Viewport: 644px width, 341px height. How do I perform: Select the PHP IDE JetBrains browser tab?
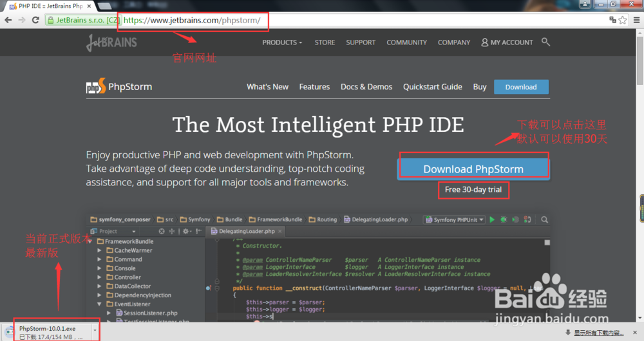coord(50,6)
